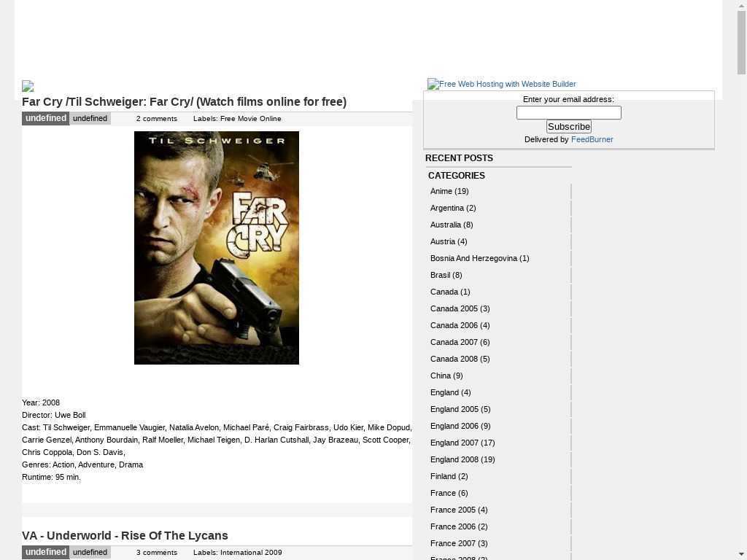Click the broken image icon above the Far Cry title
747x560 pixels.
pyautogui.click(x=28, y=86)
